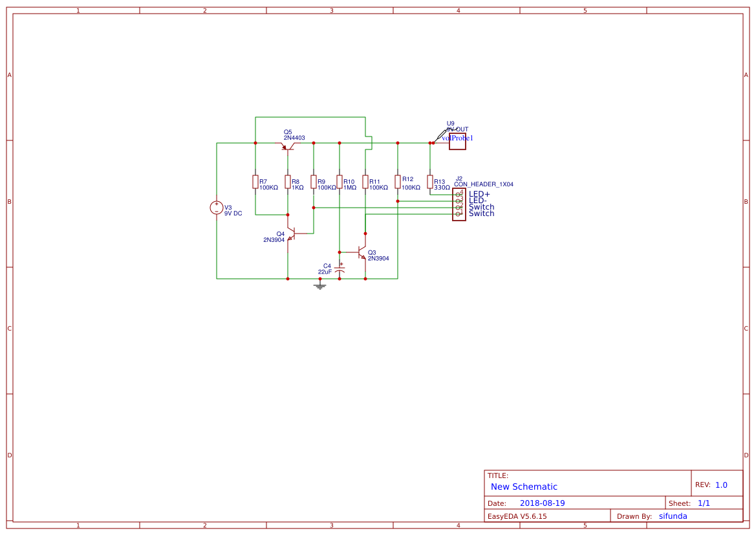Click the C4 22uF capacitor symbol
Image resolution: width=756 pixels, height=535 pixels.
[340, 268]
